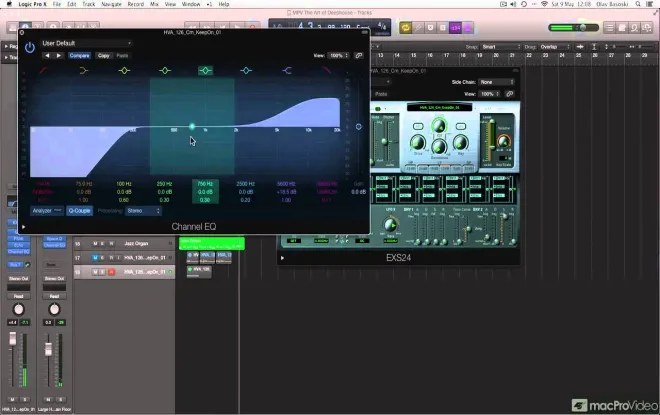
Task: Open the Edit menu
Action: (x=72, y=4)
